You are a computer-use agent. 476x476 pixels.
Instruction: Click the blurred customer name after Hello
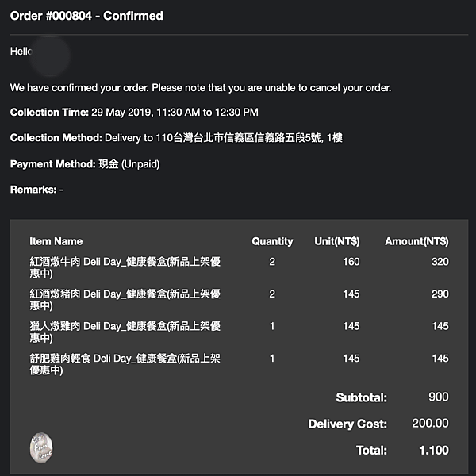click(50, 56)
